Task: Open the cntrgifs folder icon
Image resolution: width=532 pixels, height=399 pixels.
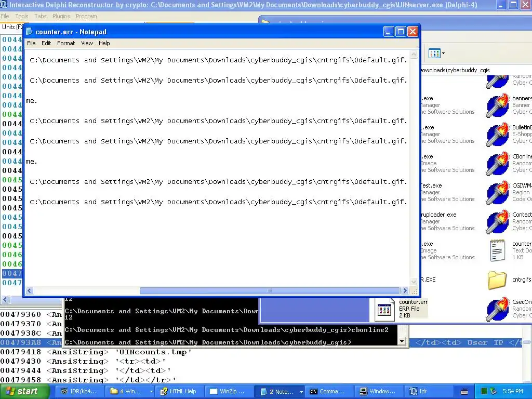Action: point(497,280)
